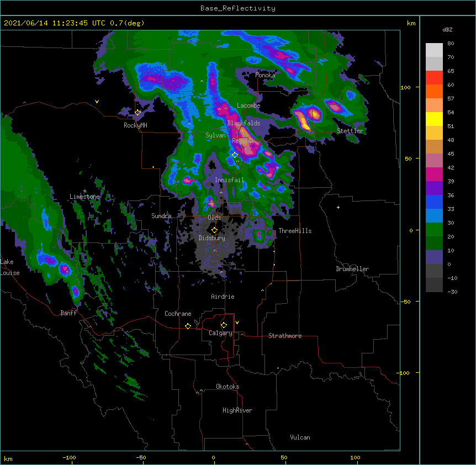This screenshot has width=476, height=465.
Task: Click the yellow diamond marker between Olds and Didsbury
Action: point(215,230)
